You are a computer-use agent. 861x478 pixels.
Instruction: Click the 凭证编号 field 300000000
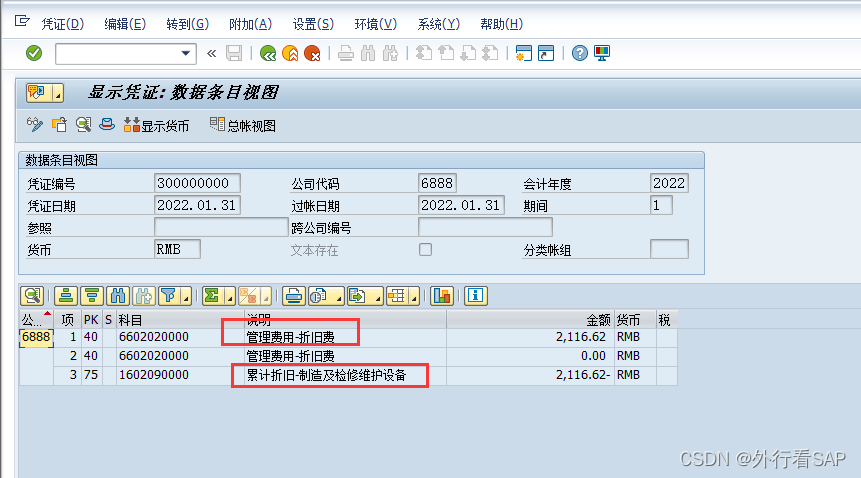point(197,183)
